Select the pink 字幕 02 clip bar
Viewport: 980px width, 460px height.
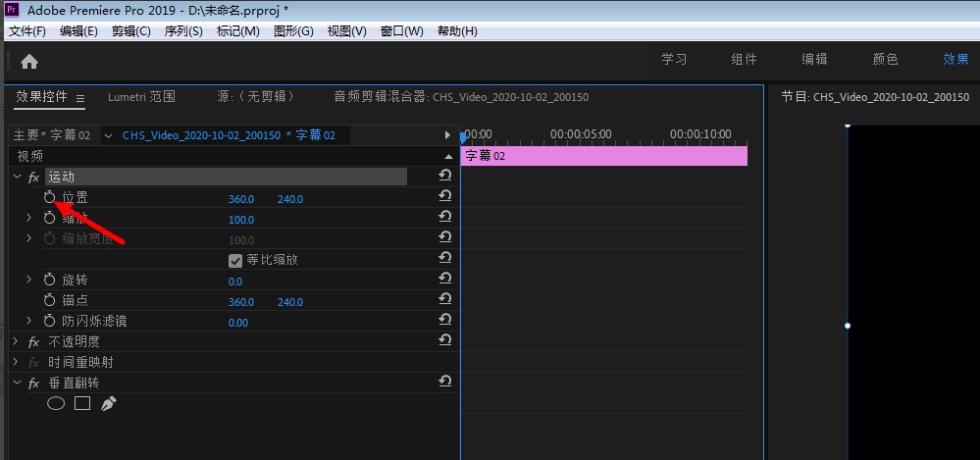pos(603,156)
